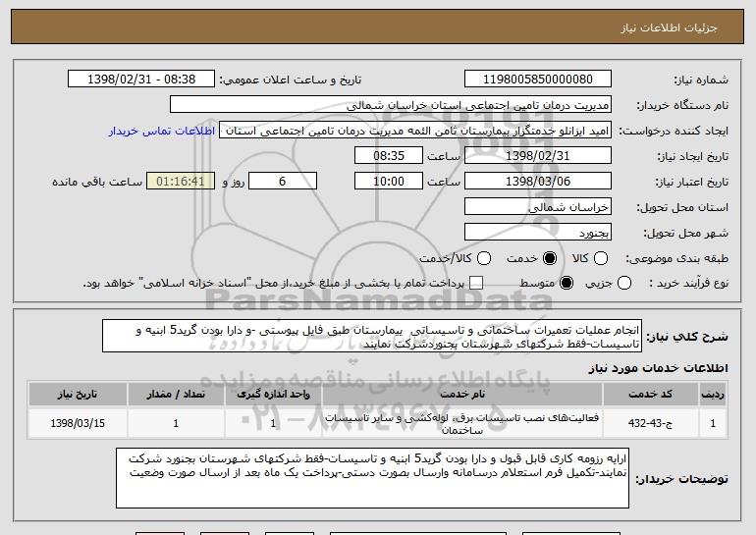
Task: Click the need number field 1198005850000080
Action: tap(538, 80)
